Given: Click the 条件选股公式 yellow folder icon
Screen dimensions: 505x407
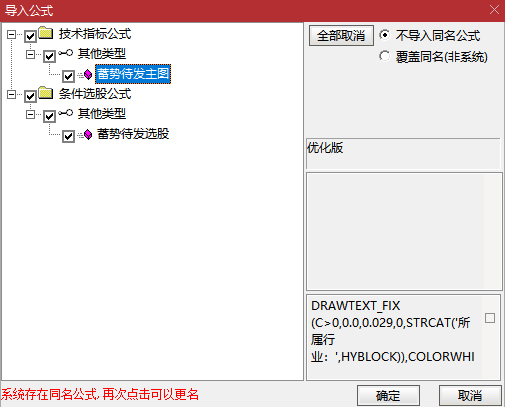Looking at the screenshot, I should tap(46, 93).
